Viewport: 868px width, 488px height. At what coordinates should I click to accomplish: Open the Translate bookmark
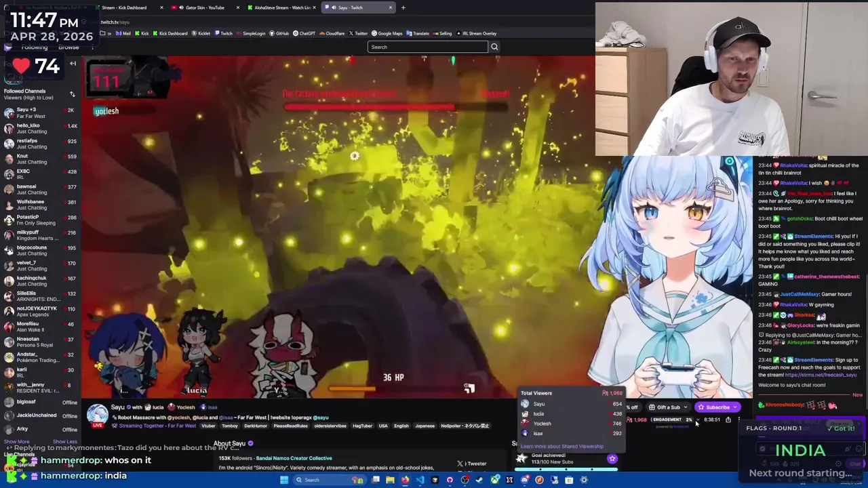tap(418, 33)
